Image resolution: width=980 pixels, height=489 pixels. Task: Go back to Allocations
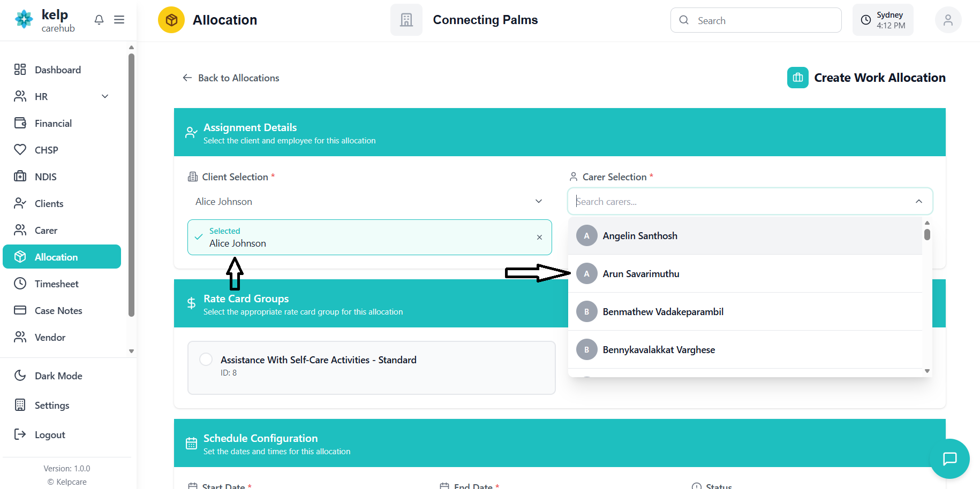coord(231,78)
